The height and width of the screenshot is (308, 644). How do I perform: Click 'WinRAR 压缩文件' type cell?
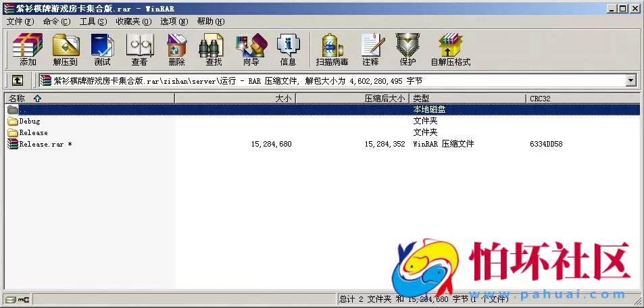pos(443,144)
